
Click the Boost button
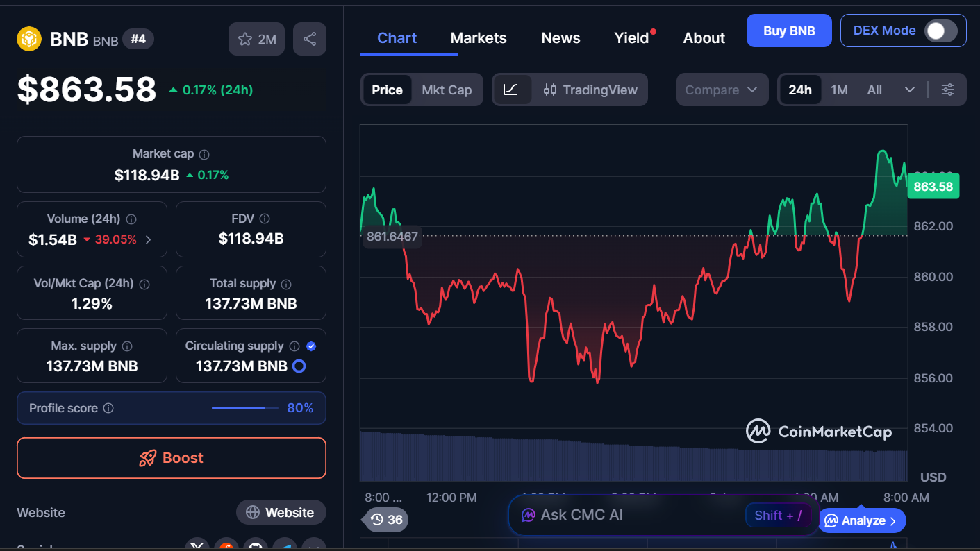click(171, 457)
